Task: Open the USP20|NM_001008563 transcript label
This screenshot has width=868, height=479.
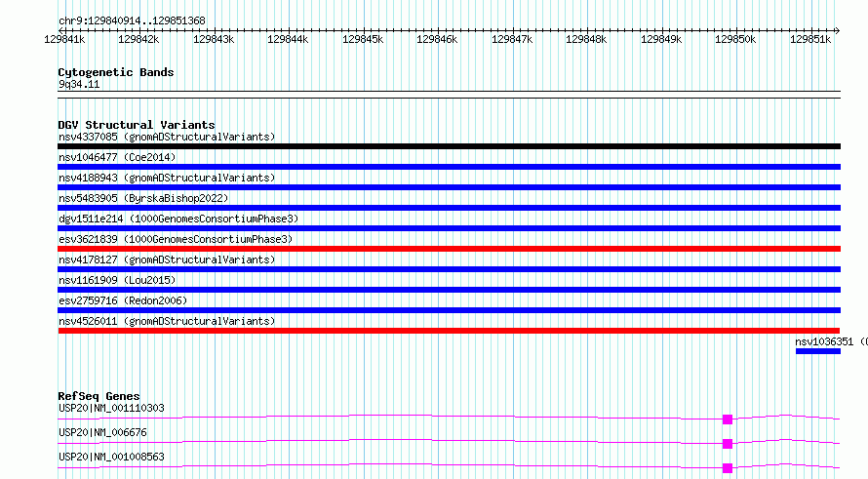Action: [111, 457]
